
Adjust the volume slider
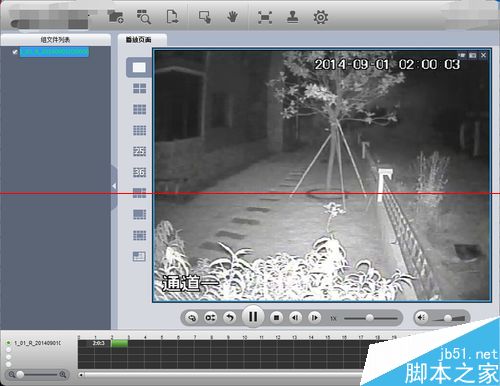pos(448,319)
